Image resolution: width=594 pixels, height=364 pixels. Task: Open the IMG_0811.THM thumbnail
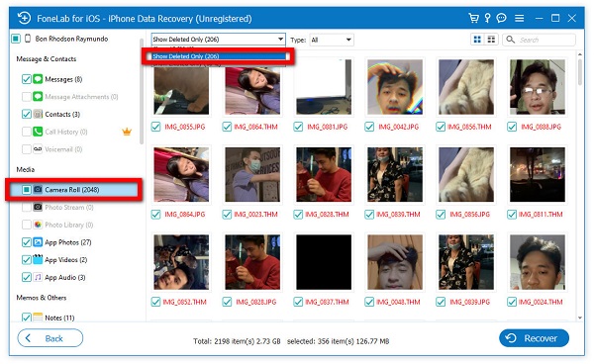(538, 174)
